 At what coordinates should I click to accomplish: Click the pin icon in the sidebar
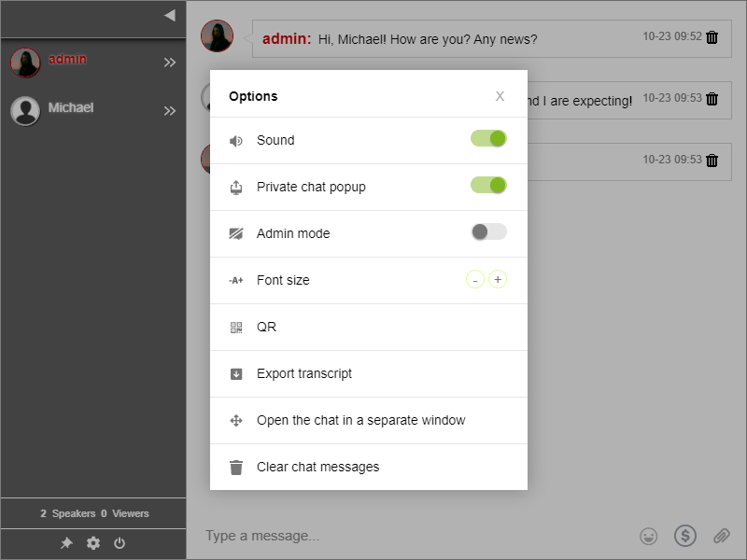[66, 542]
